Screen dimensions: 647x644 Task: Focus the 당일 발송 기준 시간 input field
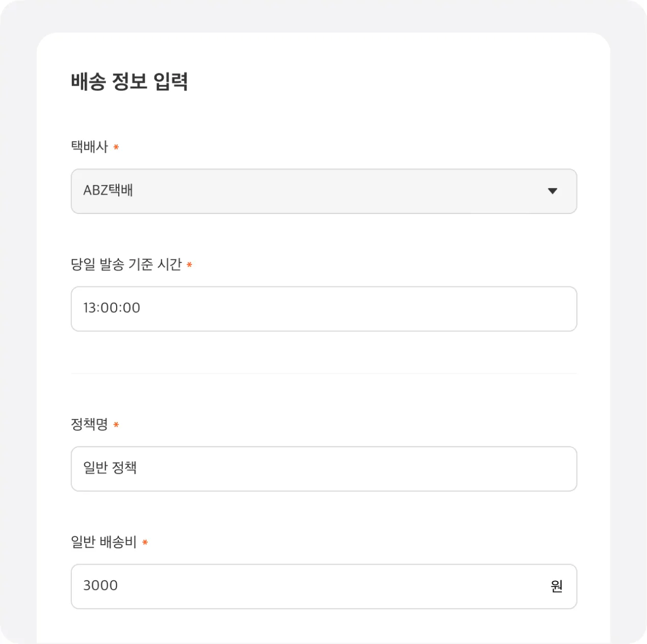click(323, 309)
